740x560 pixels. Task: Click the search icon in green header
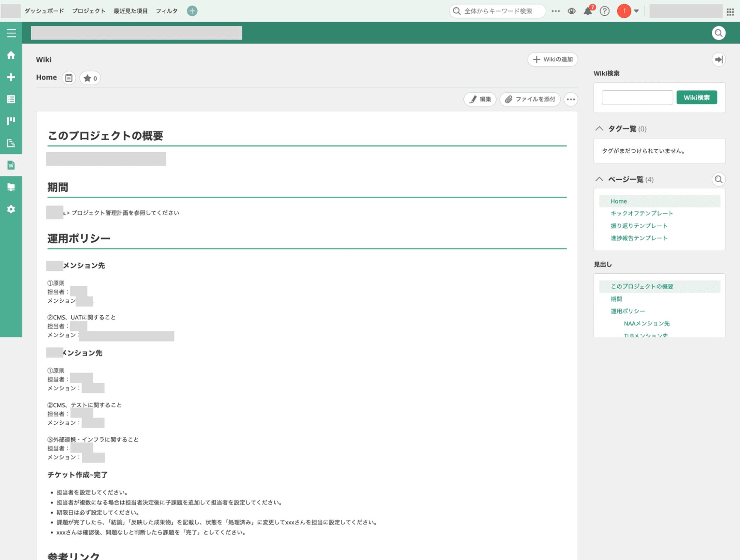[x=719, y=33]
